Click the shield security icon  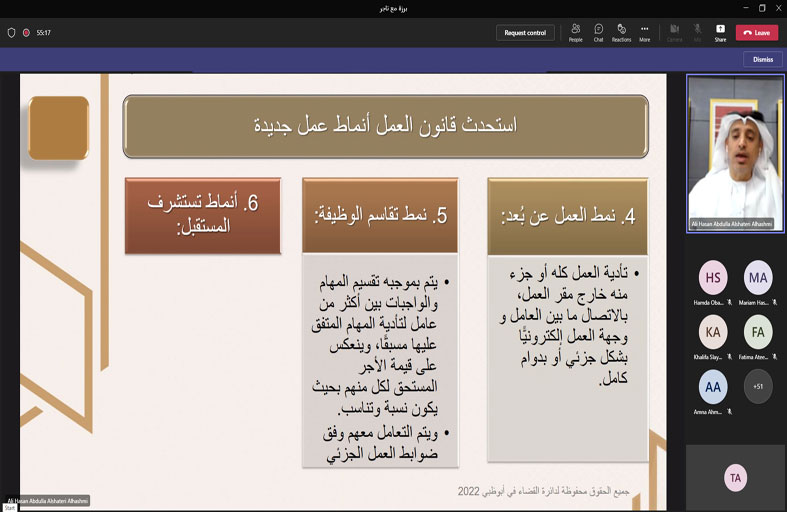point(12,33)
